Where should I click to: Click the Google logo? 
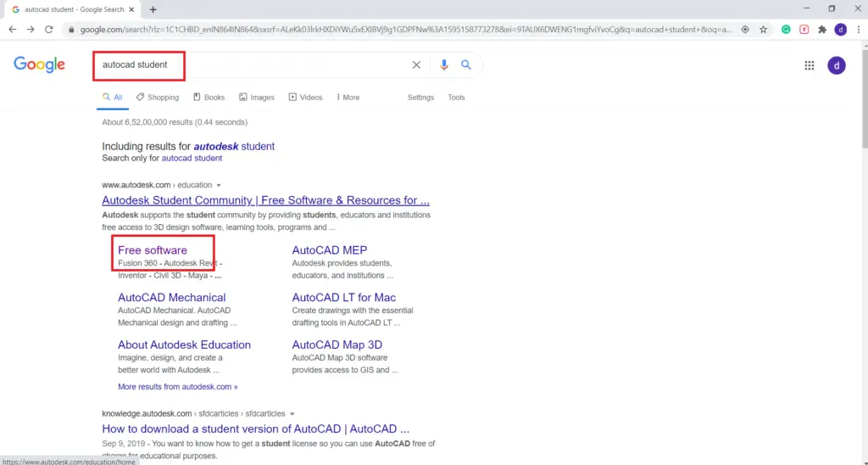coord(39,64)
